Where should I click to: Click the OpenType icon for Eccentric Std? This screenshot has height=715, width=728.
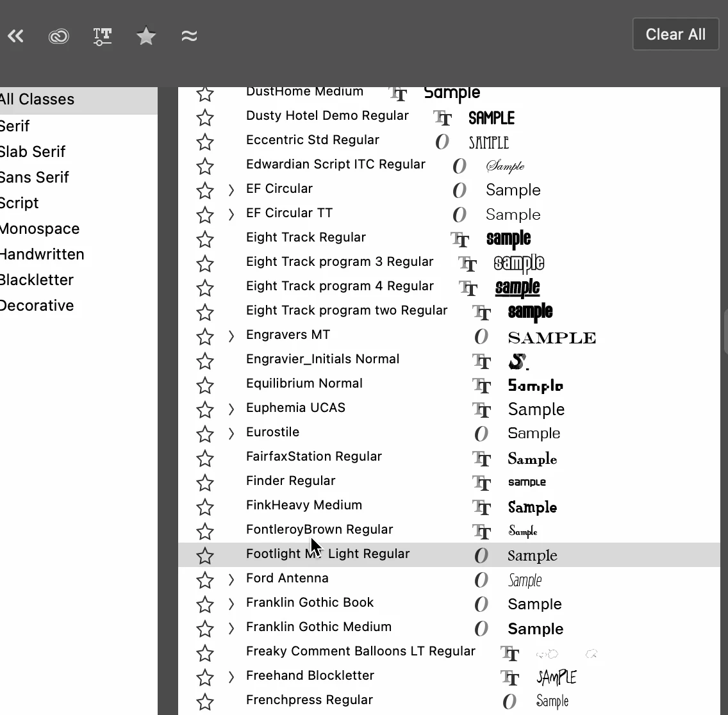click(442, 142)
